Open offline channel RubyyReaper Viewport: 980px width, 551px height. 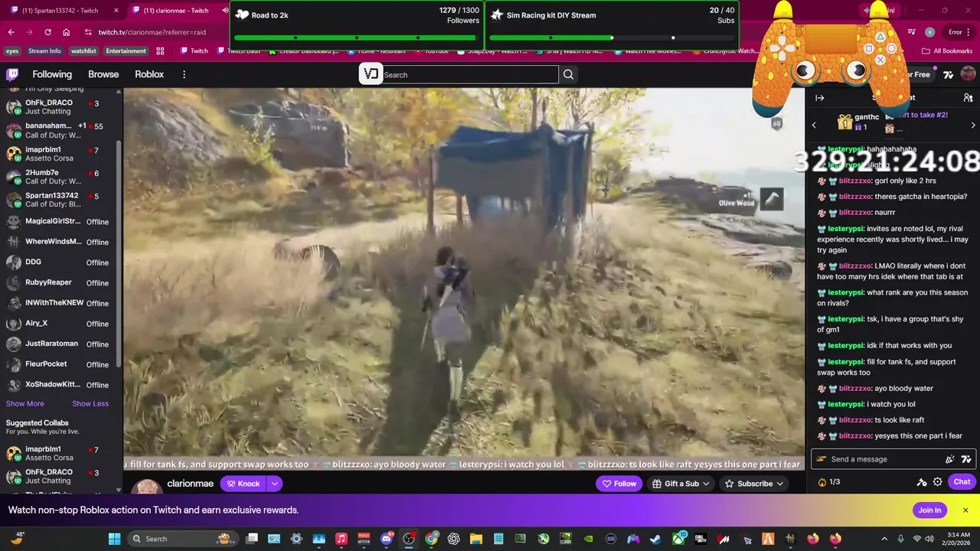click(61, 282)
